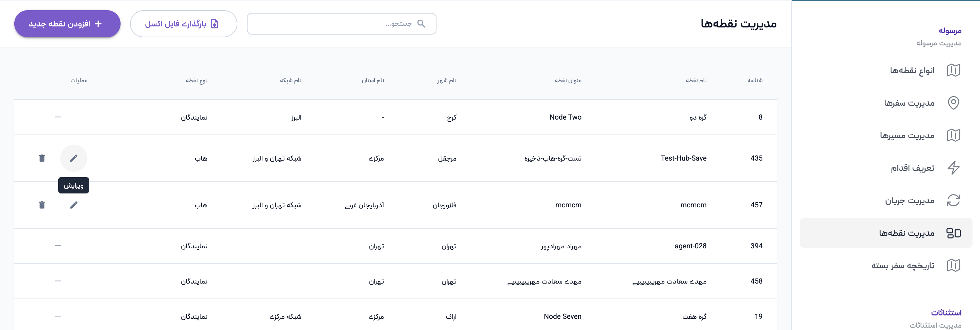This screenshot has height=330, width=980.
Task: Click trash icon in mcmcm row
Action: 42,205
